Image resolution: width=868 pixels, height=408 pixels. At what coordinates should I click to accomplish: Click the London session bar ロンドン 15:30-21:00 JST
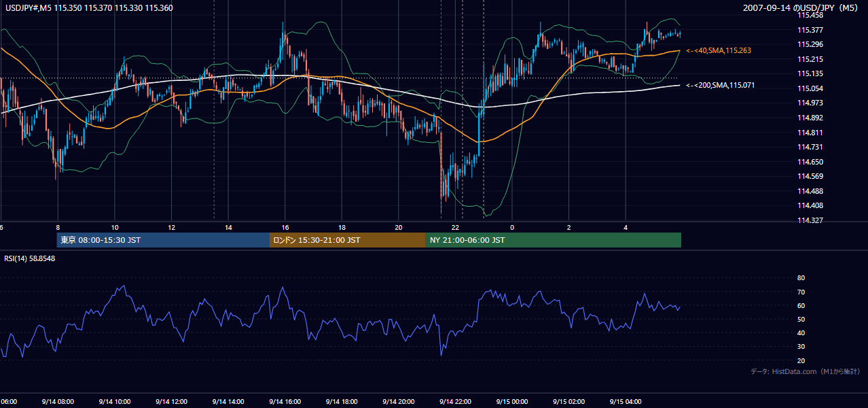[348, 240]
